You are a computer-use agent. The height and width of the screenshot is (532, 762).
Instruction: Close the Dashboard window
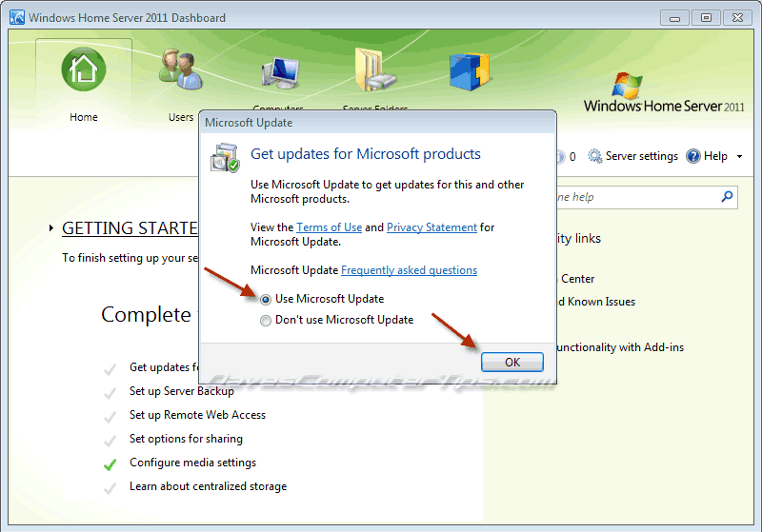coord(737,18)
